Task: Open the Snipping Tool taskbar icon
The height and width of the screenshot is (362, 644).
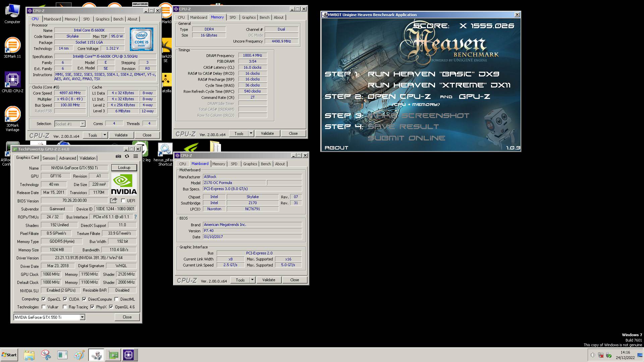Action: 46,355
